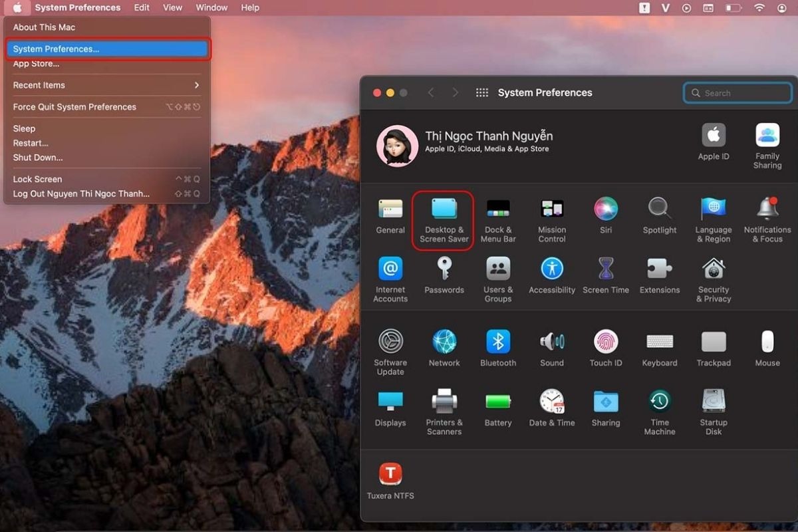Screen dimensions: 798x532
Task: Go forward with the toolbar right chevron
Action: [455, 93]
